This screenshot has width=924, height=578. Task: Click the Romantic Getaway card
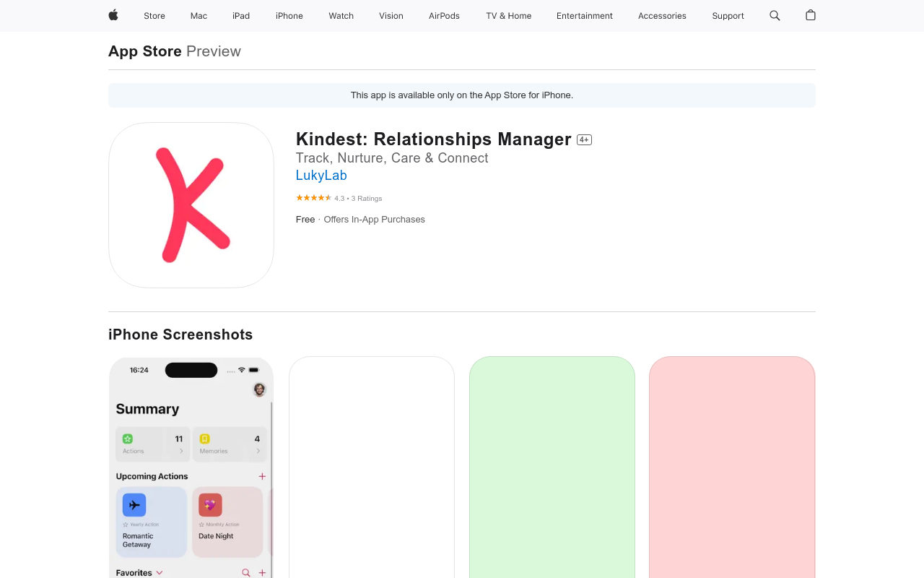point(152,522)
